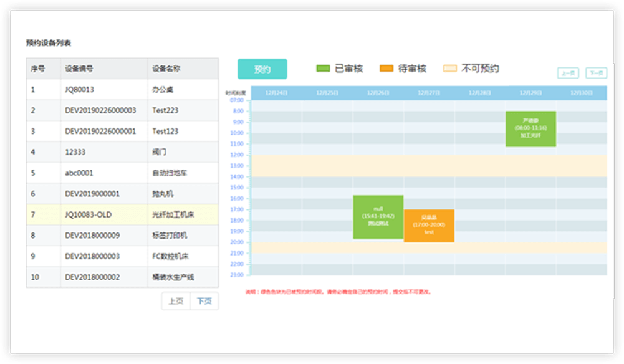This screenshot has height=364, width=624.
Task: Click the 12月30日 date column header
Action: click(581, 93)
